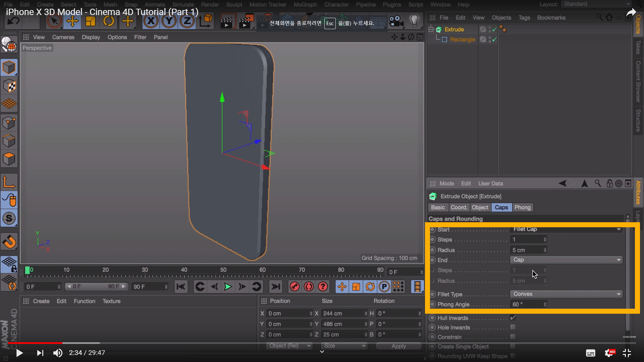Switch to the Object tab

(x=480, y=207)
